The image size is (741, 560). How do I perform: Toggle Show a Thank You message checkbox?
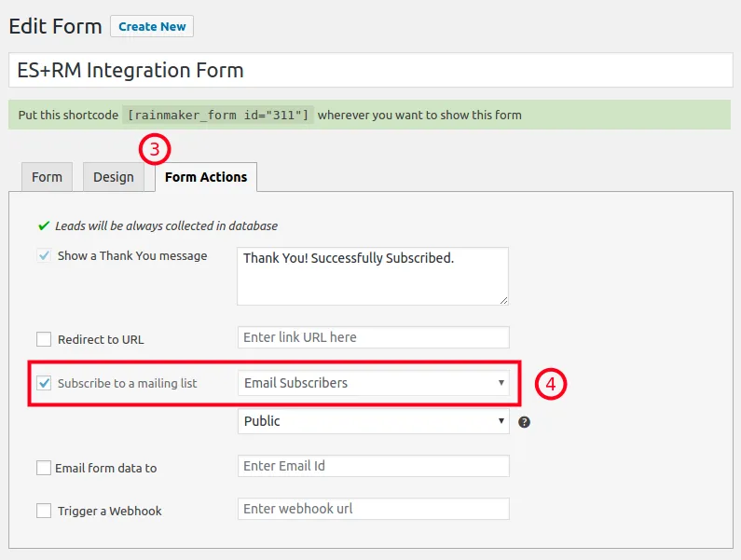coord(44,255)
